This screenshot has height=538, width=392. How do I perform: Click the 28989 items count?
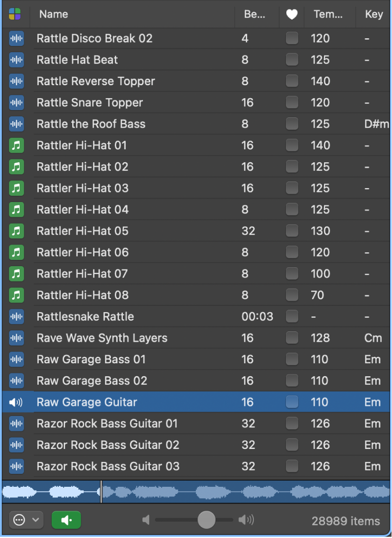(x=346, y=521)
